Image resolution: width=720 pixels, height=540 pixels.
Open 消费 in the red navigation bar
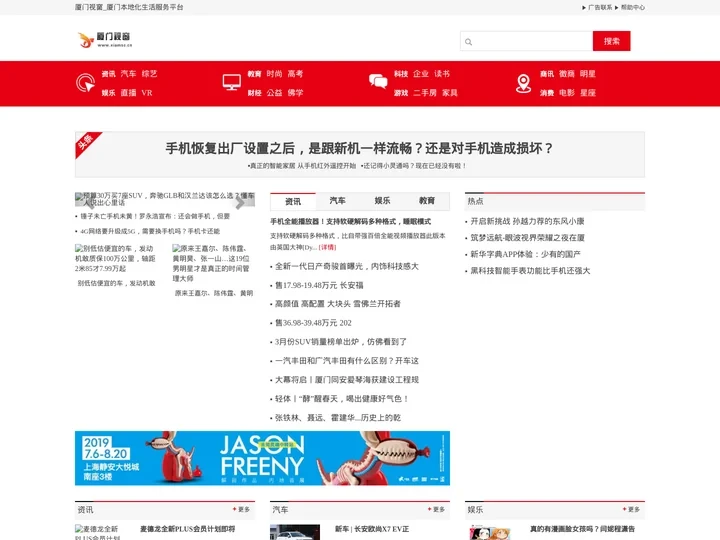coord(547,93)
